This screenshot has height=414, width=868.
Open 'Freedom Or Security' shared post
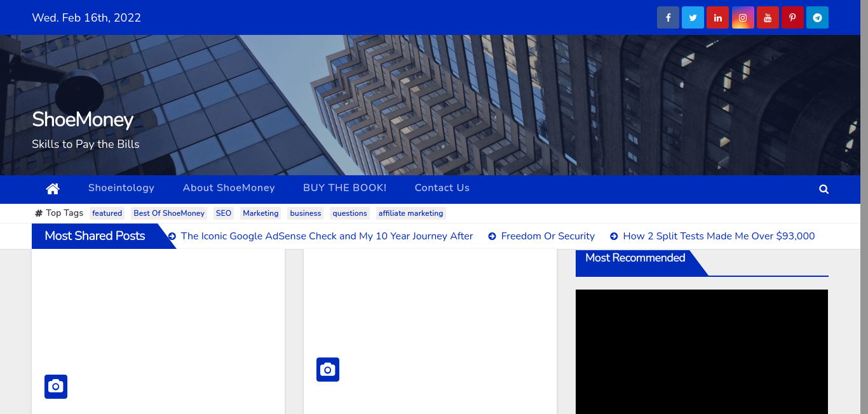pos(548,236)
